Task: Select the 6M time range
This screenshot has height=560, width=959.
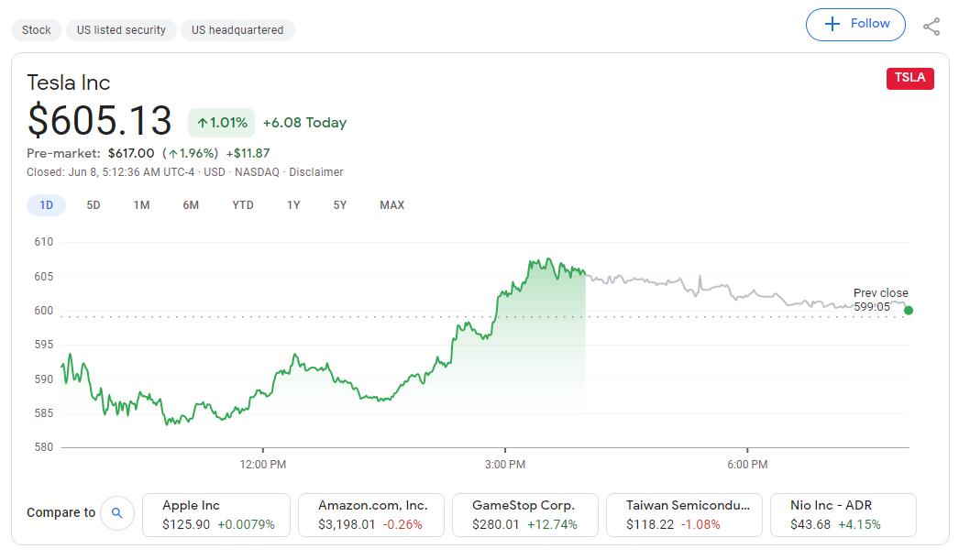Action: coord(191,205)
